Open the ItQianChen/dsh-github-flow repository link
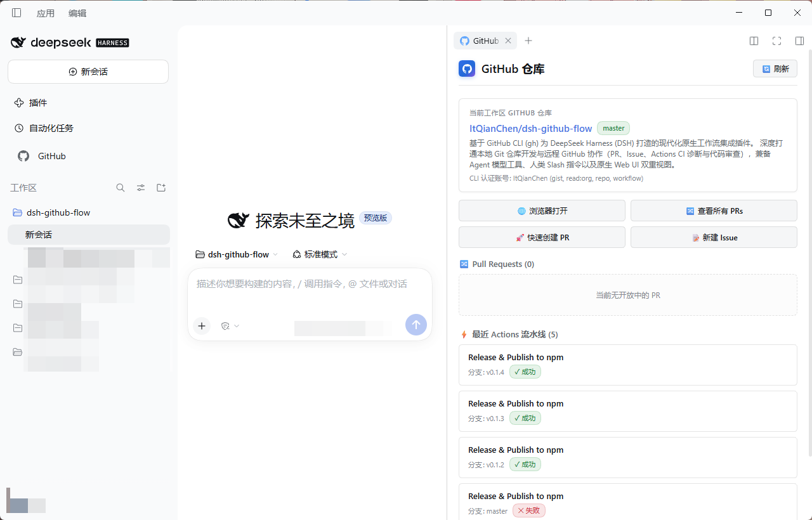812x520 pixels. click(531, 128)
